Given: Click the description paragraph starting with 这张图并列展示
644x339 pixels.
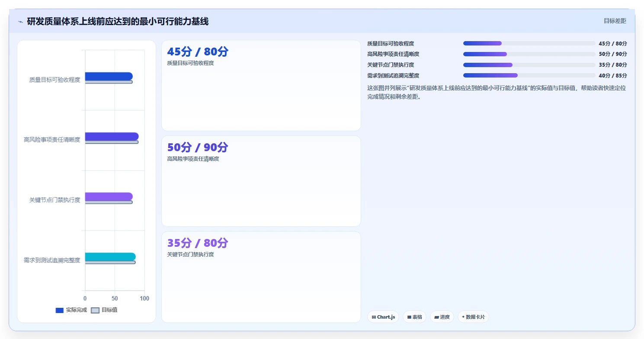Looking at the screenshot, I should (x=497, y=92).
